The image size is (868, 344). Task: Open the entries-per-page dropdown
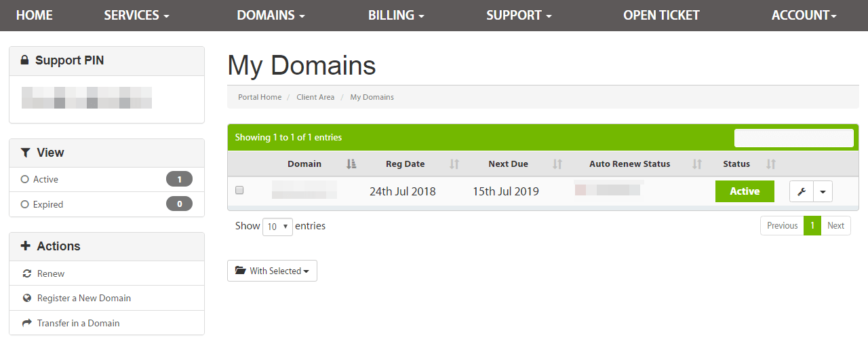(x=277, y=227)
